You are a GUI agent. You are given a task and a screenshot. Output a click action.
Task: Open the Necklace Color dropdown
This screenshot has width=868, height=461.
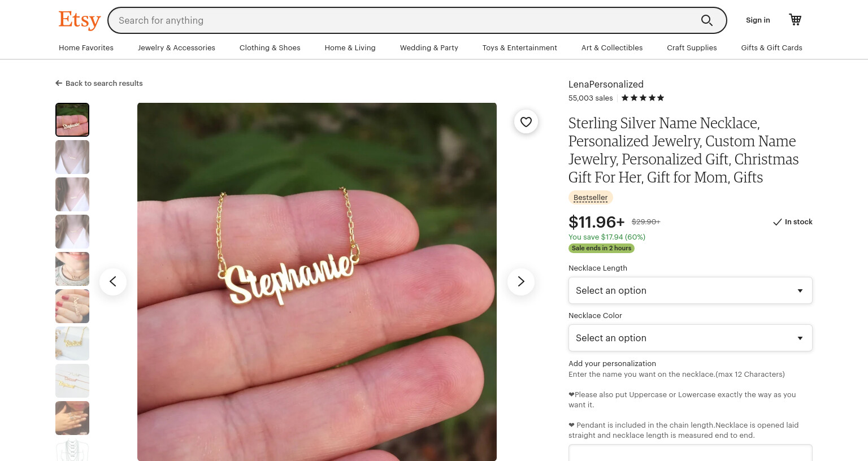point(691,338)
